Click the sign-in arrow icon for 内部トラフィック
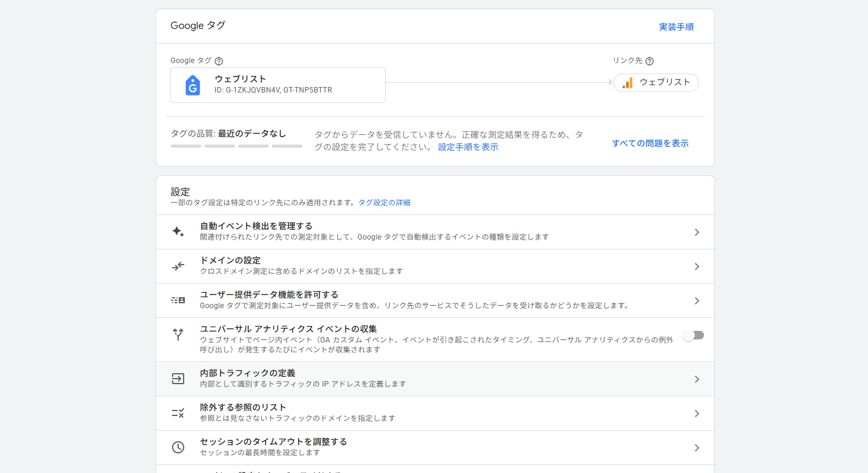 (178, 379)
